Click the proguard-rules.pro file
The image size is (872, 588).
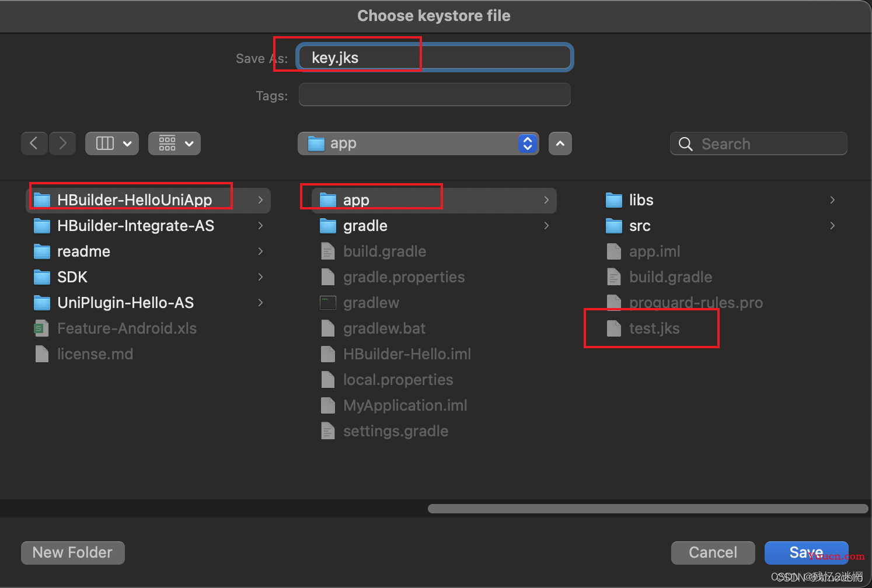[x=720, y=303]
